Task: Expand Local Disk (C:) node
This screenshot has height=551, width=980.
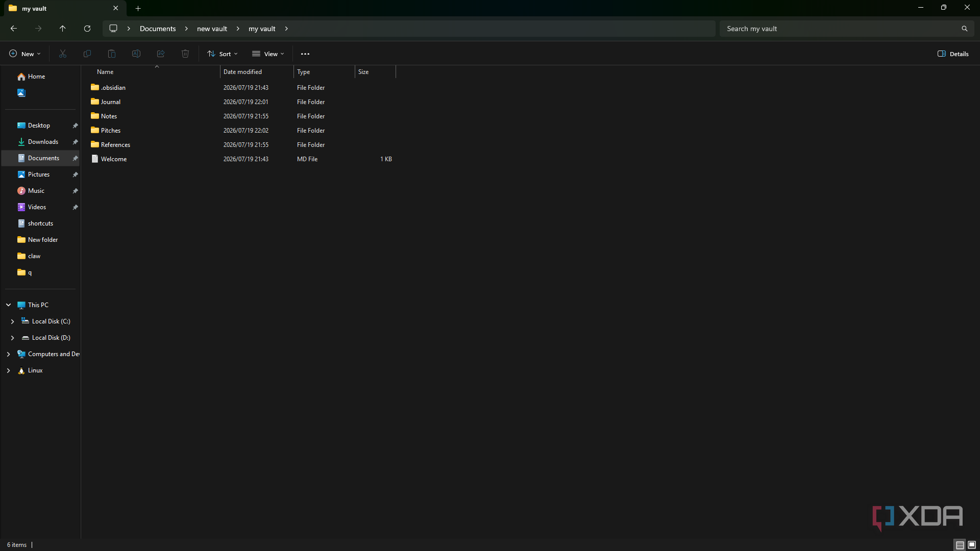Action: [12, 321]
